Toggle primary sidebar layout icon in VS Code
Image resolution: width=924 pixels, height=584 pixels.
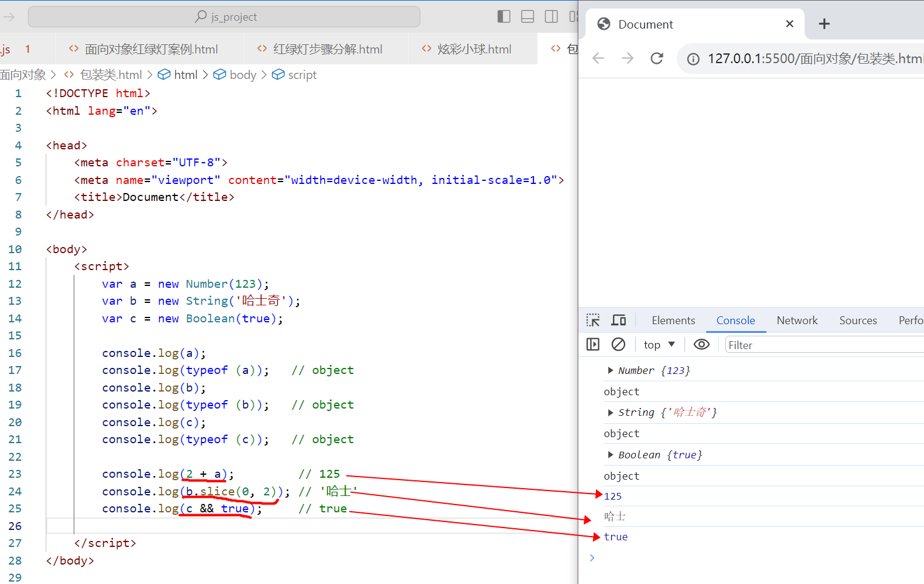click(504, 16)
